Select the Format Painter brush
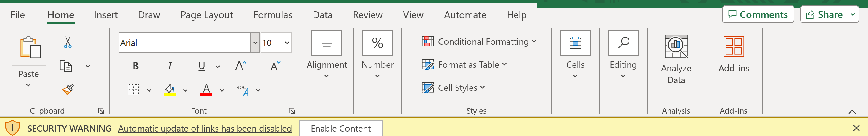The image size is (868, 136). pyautogui.click(x=68, y=90)
